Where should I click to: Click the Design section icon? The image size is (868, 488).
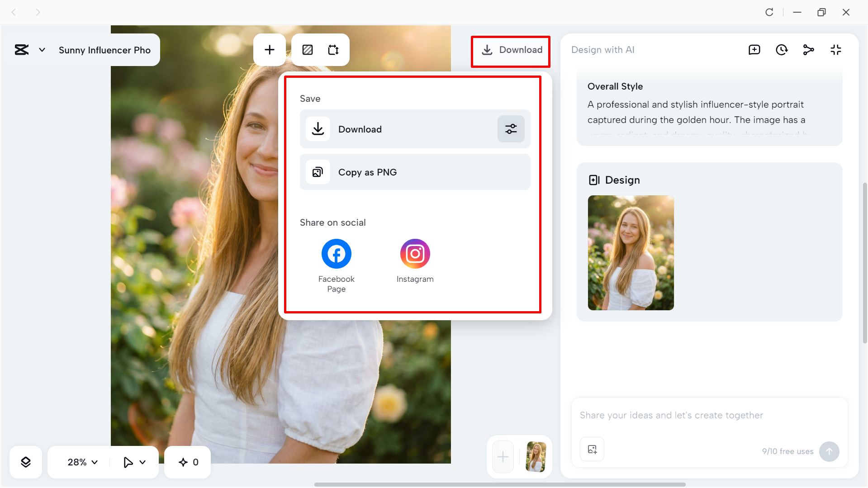click(x=594, y=180)
